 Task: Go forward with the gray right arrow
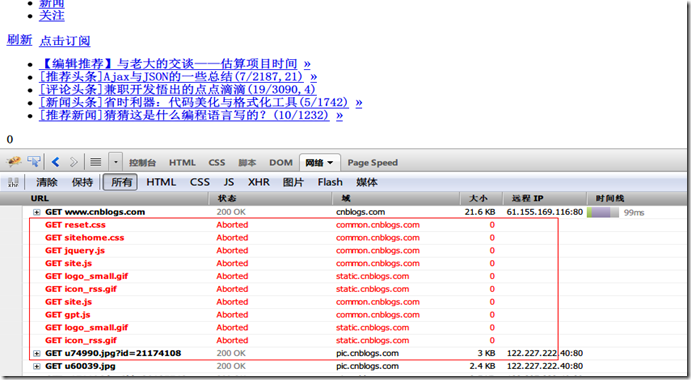(x=74, y=162)
